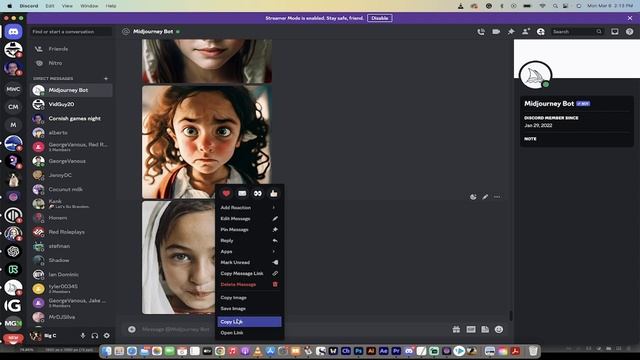The image size is (640, 360).
Task: Open Ian Dominic direct message
Action: (71, 275)
